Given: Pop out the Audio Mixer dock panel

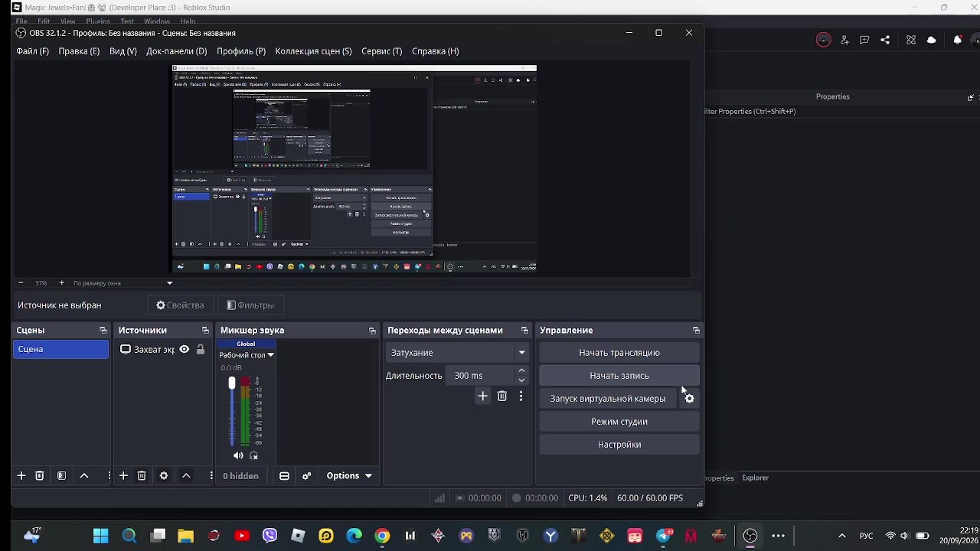Looking at the screenshot, I should point(372,331).
